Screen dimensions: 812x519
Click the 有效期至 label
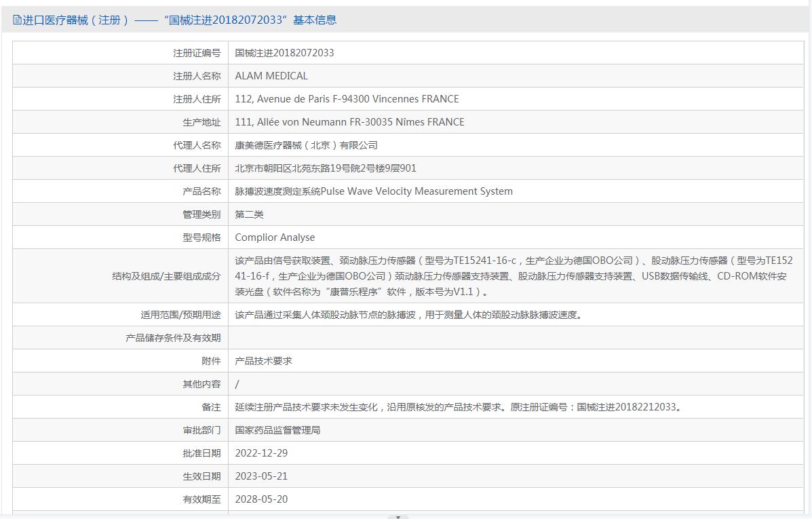pos(201,500)
